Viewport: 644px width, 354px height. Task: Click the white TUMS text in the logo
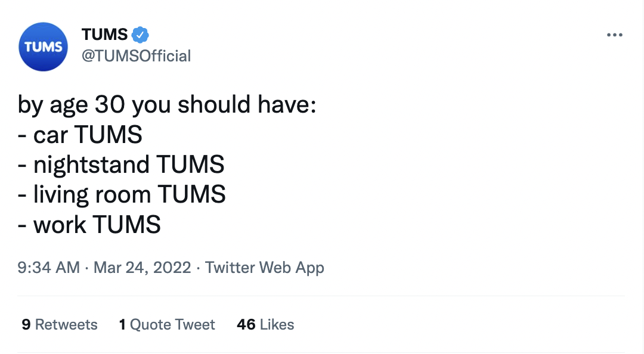(x=43, y=47)
